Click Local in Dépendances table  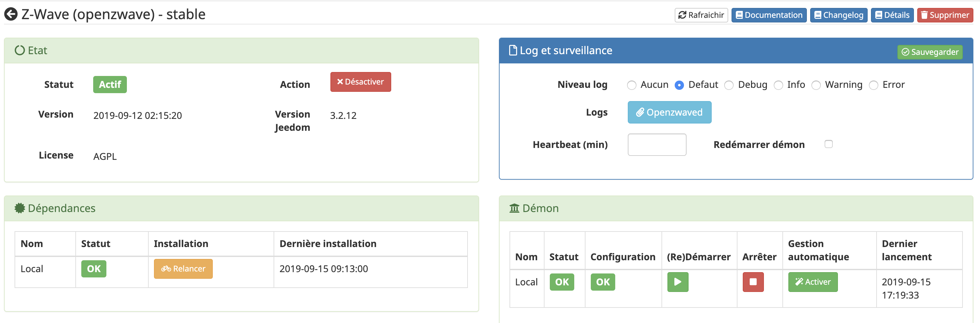(x=32, y=269)
